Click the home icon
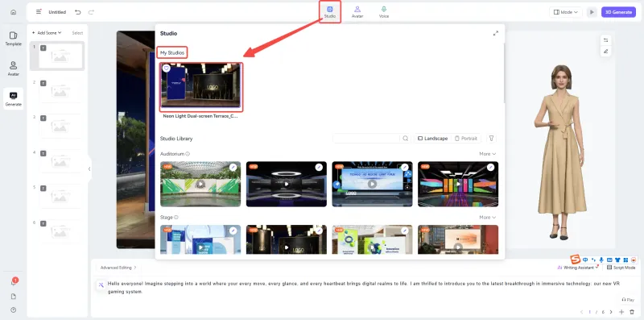The width and height of the screenshot is (644, 320). click(x=13, y=12)
